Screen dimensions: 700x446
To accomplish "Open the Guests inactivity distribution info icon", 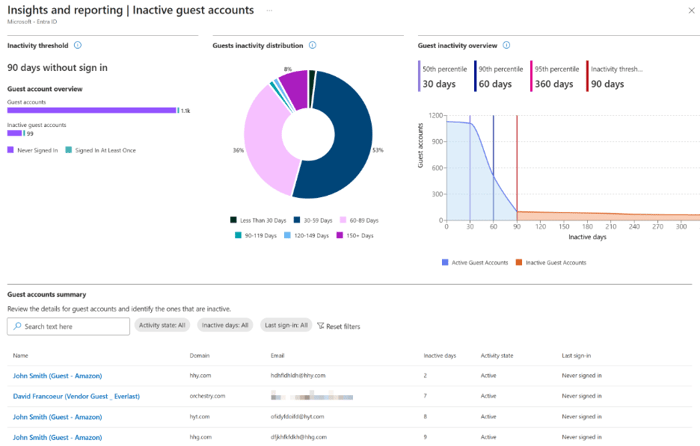I will (312, 45).
